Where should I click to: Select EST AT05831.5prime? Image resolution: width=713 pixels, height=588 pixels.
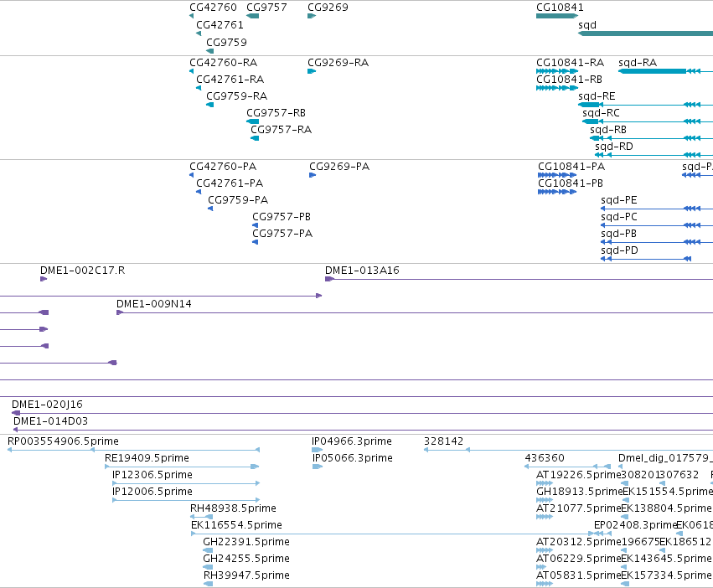pos(578,575)
